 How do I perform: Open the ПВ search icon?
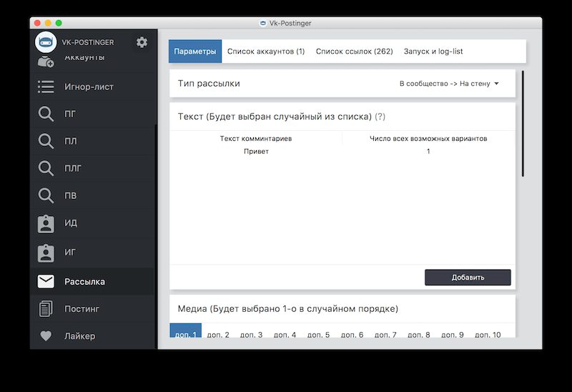click(x=46, y=195)
